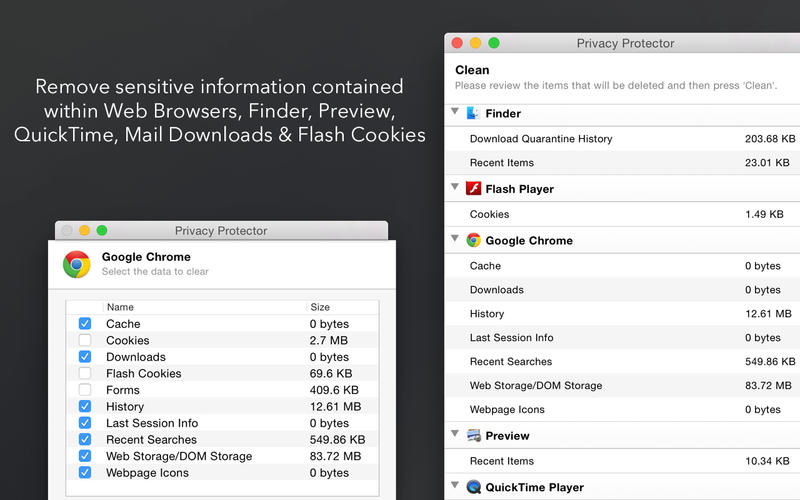Screen dimensions: 800x500
Task: Uncheck the Cache checkbox
Action: 85,323
